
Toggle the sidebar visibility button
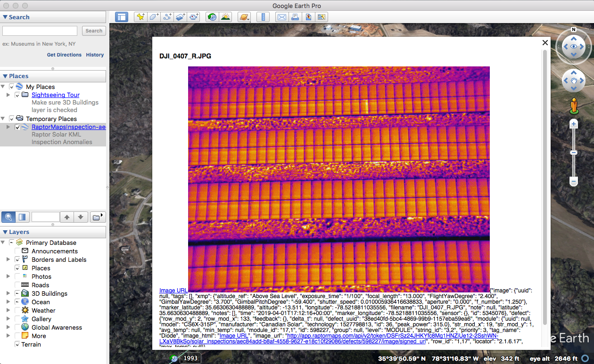pyautogui.click(x=122, y=17)
